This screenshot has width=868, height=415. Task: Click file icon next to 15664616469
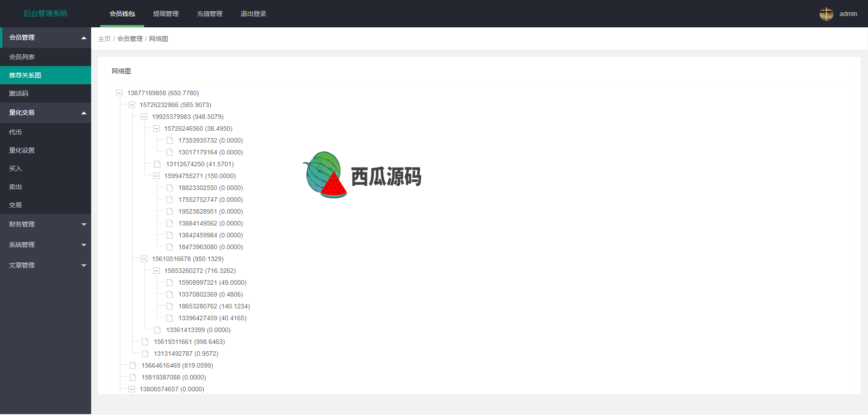[x=133, y=365]
